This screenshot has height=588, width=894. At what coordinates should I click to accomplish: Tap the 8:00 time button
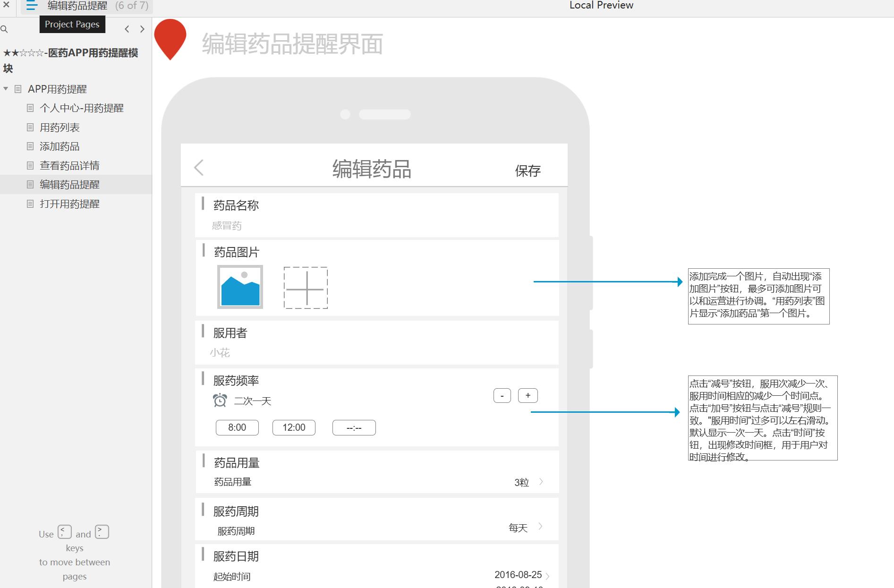pos(237,427)
